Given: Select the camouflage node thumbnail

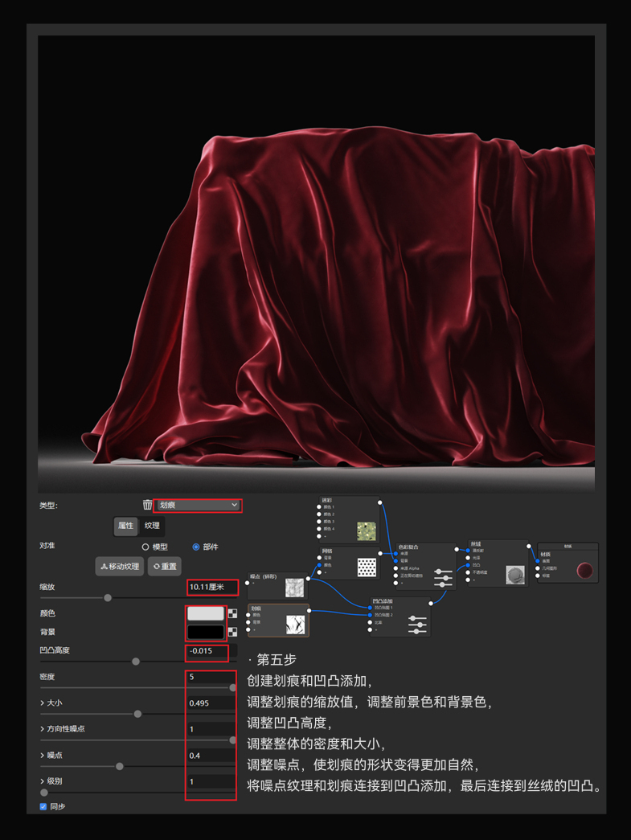Looking at the screenshot, I should [x=367, y=531].
